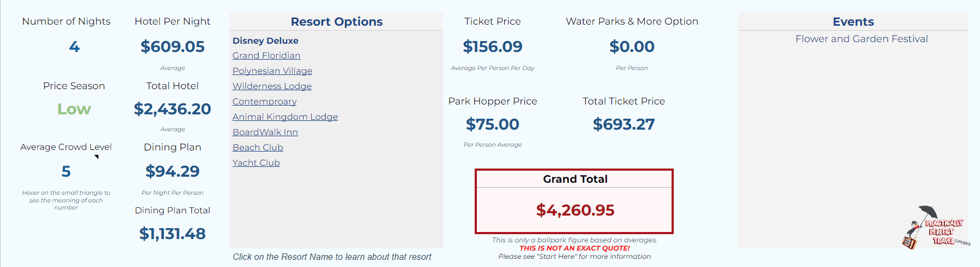Click the Resort Options header

pos(336,21)
